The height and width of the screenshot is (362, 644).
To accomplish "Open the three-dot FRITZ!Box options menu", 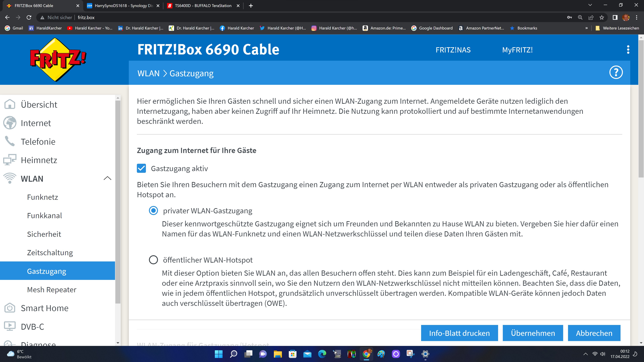I will (x=628, y=50).
